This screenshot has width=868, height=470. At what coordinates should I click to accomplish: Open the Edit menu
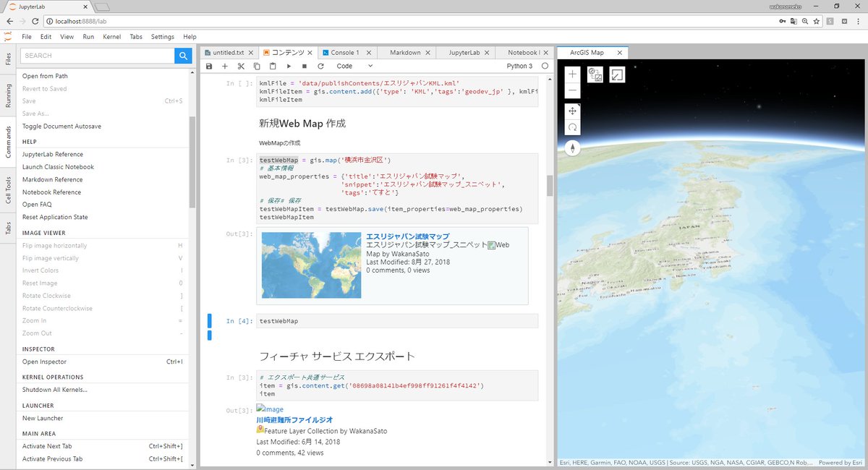click(46, 37)
